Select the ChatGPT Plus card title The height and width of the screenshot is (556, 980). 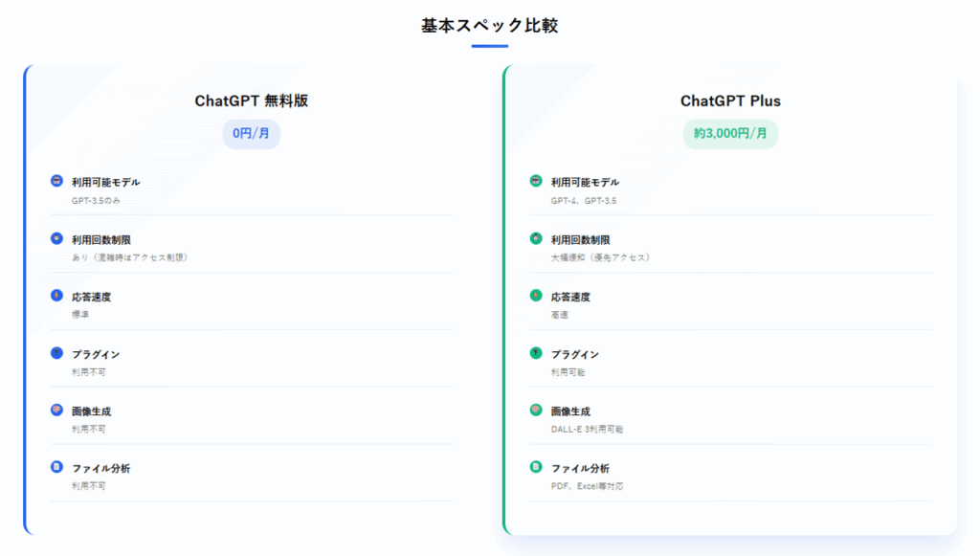point(730,100)
